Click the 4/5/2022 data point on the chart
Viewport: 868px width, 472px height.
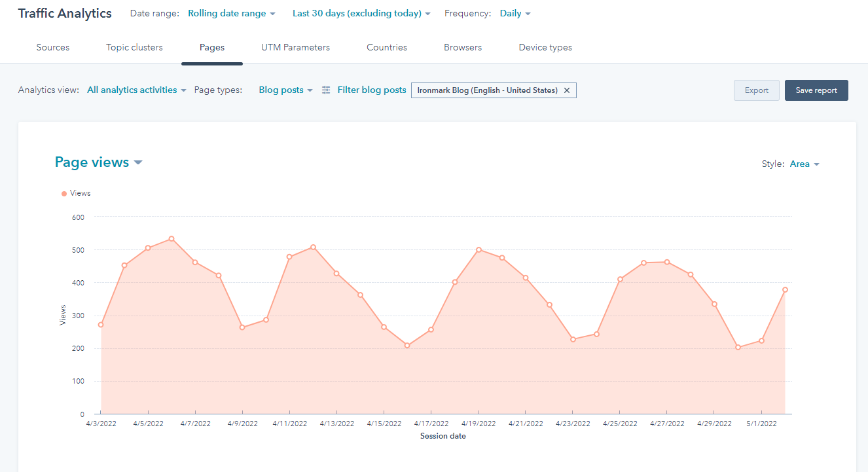pos(148,248)
